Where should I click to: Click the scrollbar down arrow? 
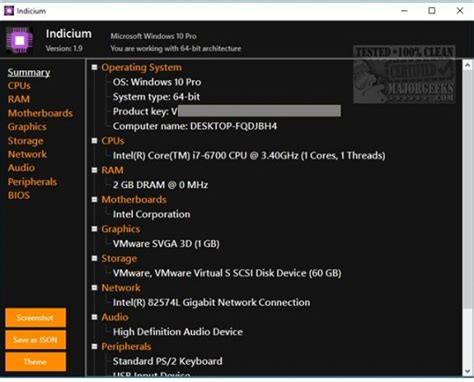(467, 371)
